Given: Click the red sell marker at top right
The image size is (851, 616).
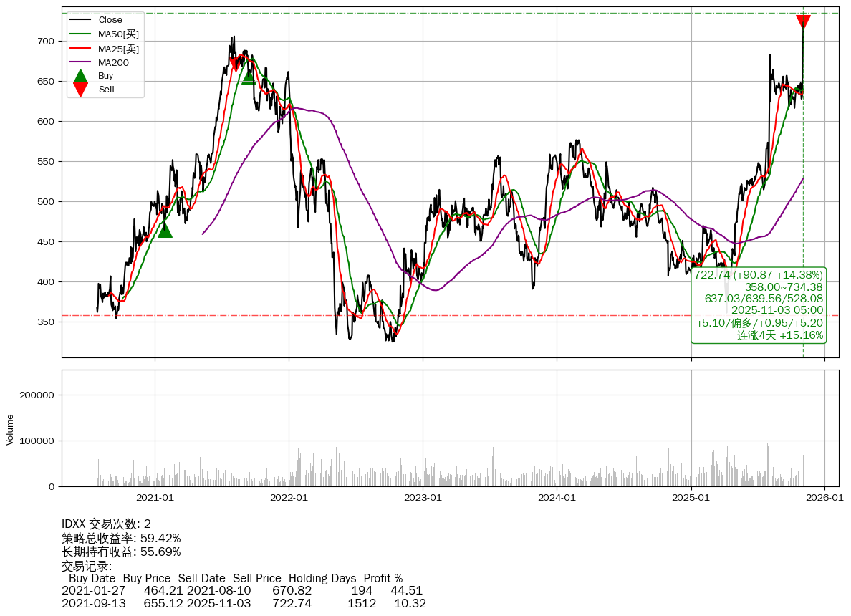Looking at the screenshot, I should 803,22.
